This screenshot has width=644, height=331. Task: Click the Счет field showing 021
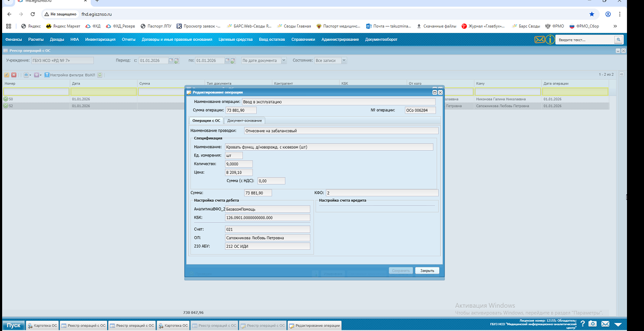point(267,229)
